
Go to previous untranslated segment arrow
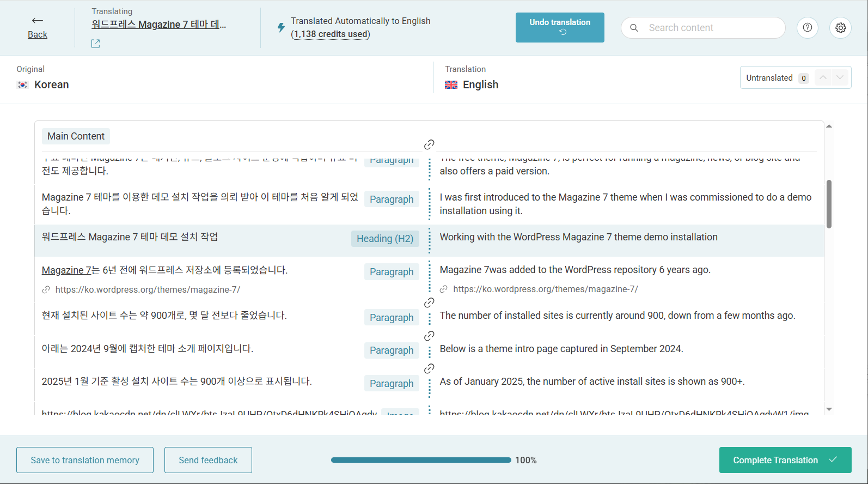pos(823,77)
